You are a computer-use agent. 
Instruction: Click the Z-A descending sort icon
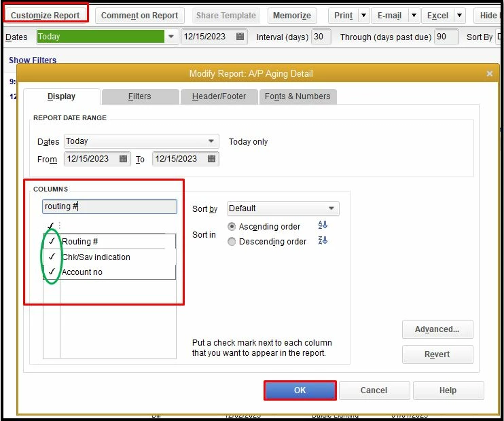(323, 240)
